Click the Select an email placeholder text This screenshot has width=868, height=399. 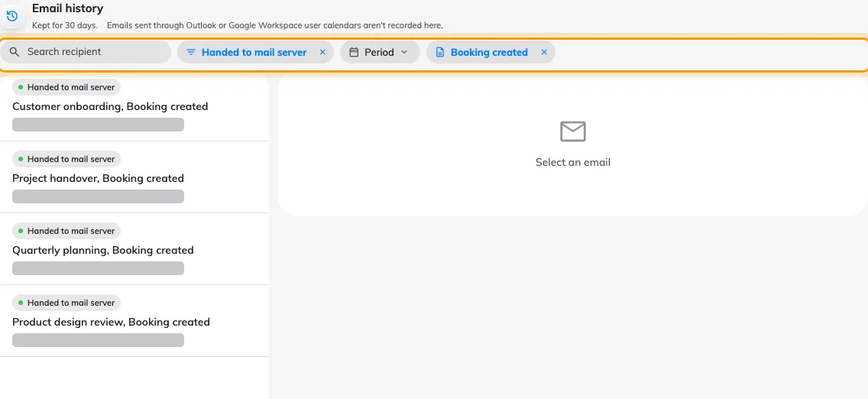(573, 162)
